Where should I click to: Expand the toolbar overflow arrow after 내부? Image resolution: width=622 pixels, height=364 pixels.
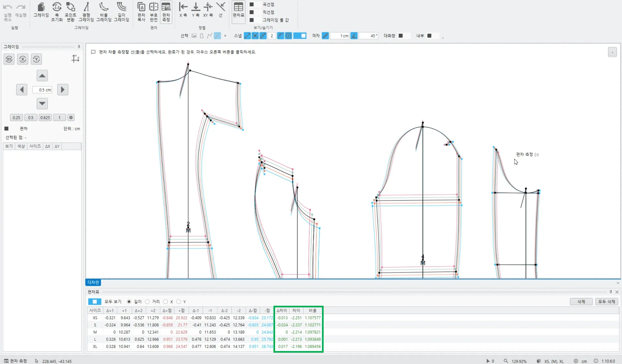coord(443,38)
